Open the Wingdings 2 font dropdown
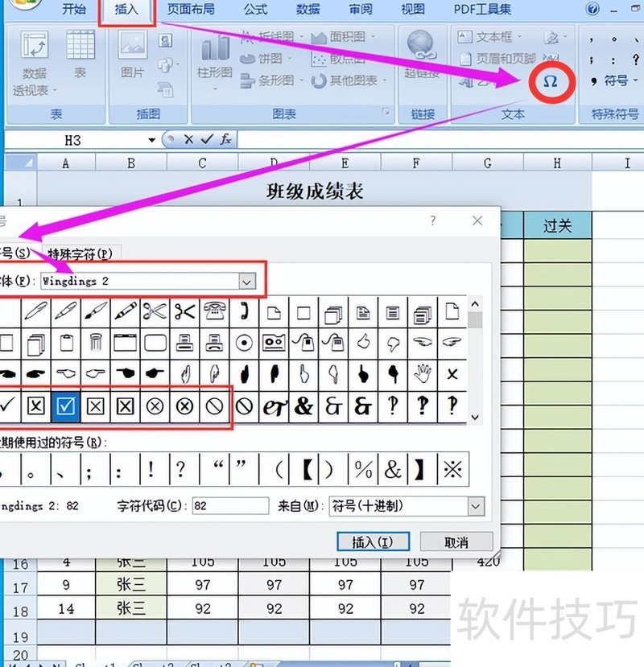Viewport: 644px width, 667px height. click(x=247, y=281)
